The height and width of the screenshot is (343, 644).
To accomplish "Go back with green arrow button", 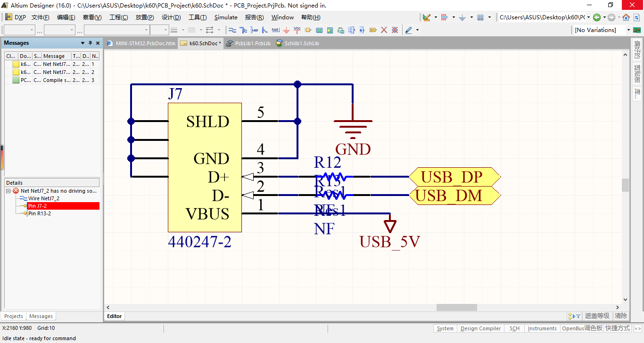I will click(x=597, y=17).
